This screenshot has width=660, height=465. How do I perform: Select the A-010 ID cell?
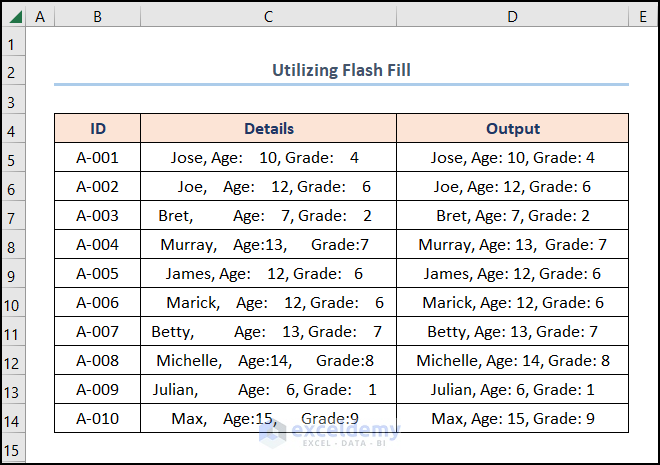(x=97, y=418)
